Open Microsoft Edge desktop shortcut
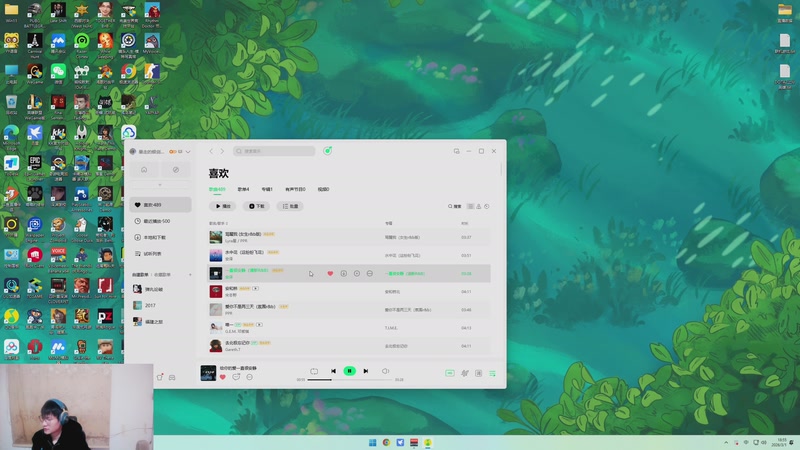Viewport: 800px width, 450px height. click(x=11, y=136)
